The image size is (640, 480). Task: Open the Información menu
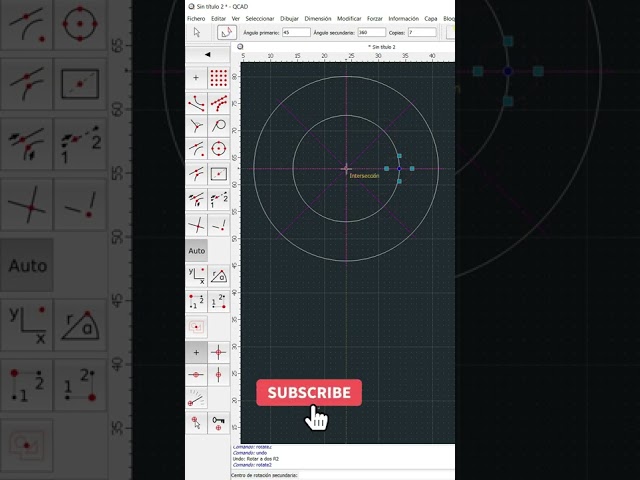[403, 19]
